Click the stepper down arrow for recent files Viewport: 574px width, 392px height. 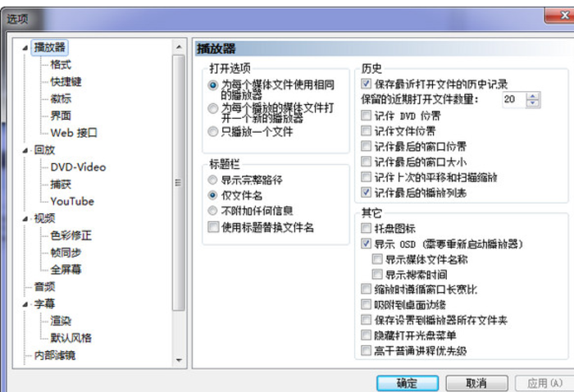tap(534, 103)
